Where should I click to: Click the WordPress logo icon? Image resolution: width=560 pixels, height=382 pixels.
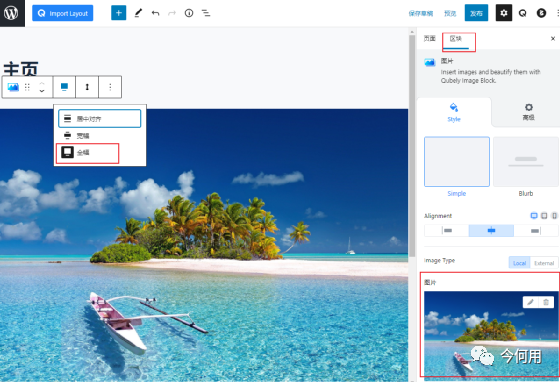(x=11, y=13)
